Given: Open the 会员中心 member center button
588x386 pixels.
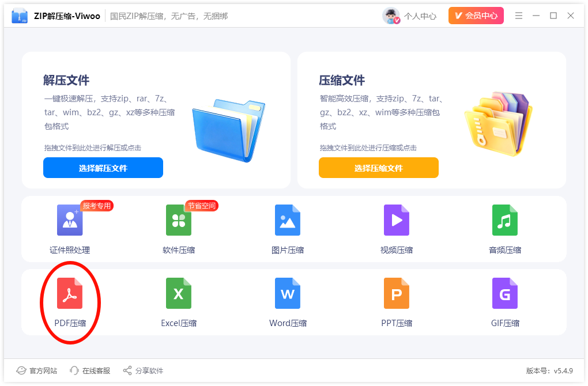Looking at the screenshot, I should click(476, 16).
